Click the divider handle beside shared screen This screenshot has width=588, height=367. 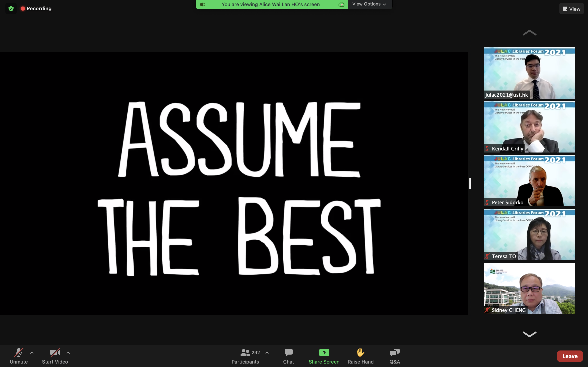point(470,183)
